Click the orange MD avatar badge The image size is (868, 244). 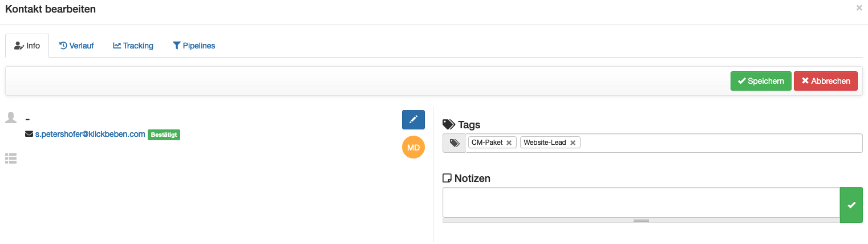click(x=413, y=148)
